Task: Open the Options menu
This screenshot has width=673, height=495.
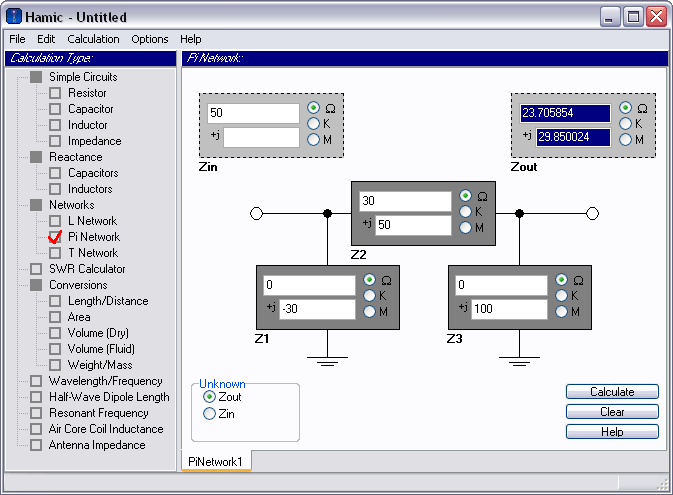Action: (150, 39)
